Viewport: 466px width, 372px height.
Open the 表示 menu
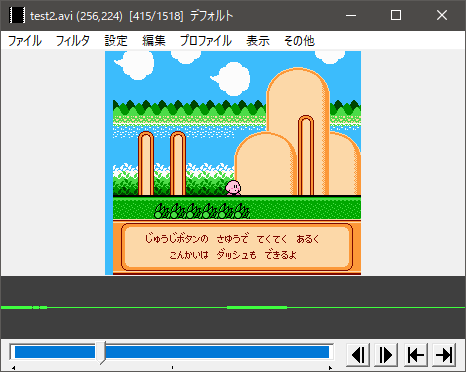coord(258,41)
